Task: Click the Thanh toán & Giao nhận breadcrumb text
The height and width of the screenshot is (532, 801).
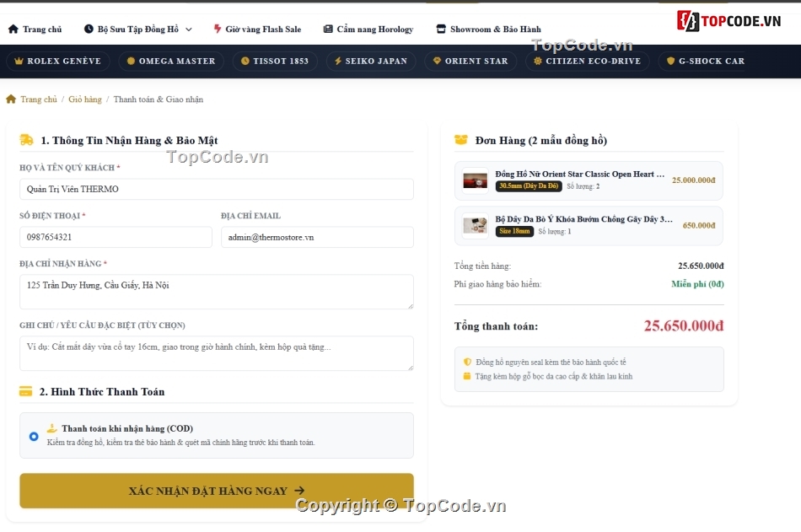Action: [x=159, y=99]
